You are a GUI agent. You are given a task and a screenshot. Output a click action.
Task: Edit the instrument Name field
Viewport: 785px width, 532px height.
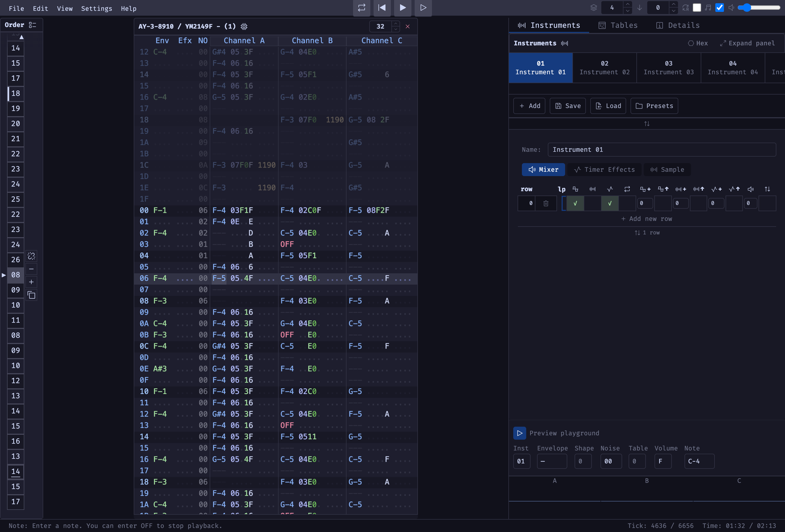coord(662,150)
